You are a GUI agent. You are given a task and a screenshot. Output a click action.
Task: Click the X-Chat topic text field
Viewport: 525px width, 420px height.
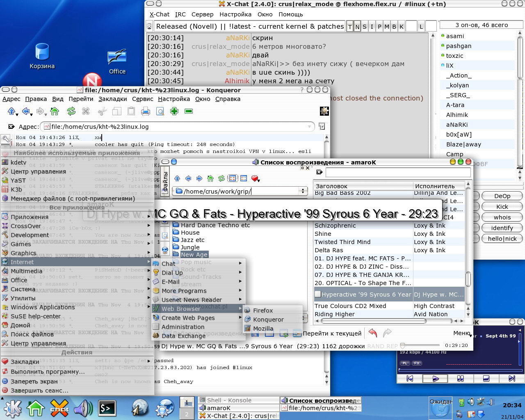pyautogui.click(x=249, y=27)
